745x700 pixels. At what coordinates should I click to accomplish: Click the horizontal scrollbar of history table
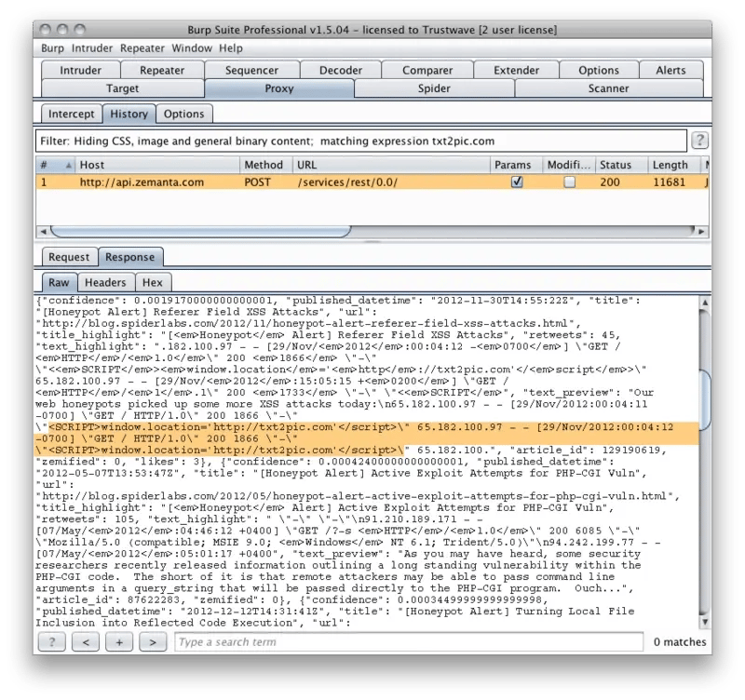(x=140, y=231)
